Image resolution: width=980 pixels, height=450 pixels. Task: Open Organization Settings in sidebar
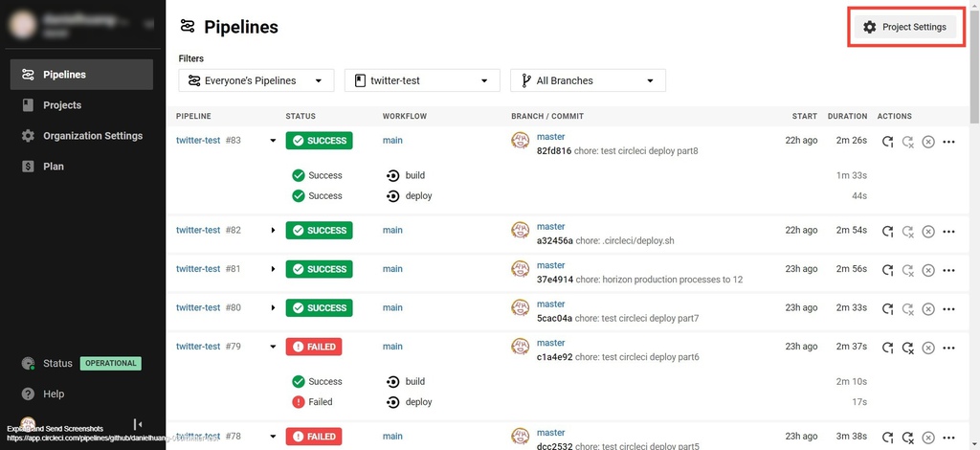(x=92, y=136)
